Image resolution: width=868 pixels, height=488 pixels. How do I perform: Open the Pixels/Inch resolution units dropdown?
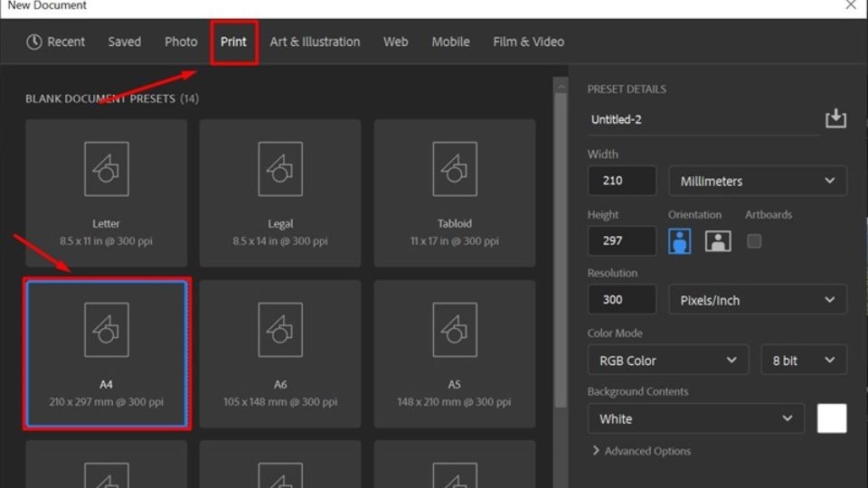758,299
